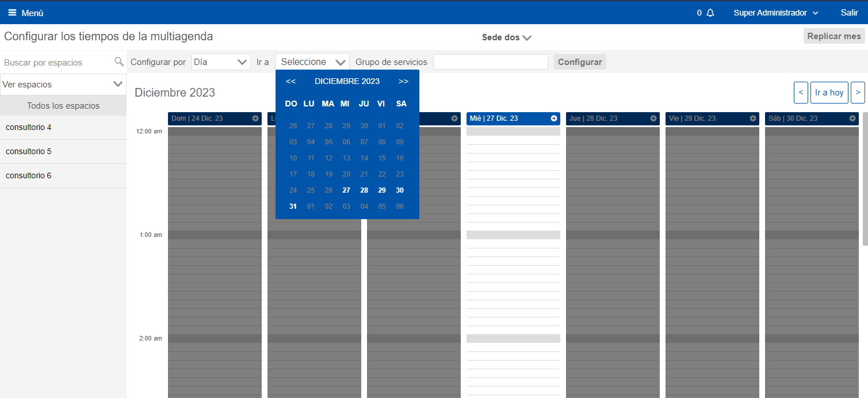Click the add icon on Vie 29 Dic column header
Image resolution: width=868 pixels, height=398 pixels.
(752, 118)
